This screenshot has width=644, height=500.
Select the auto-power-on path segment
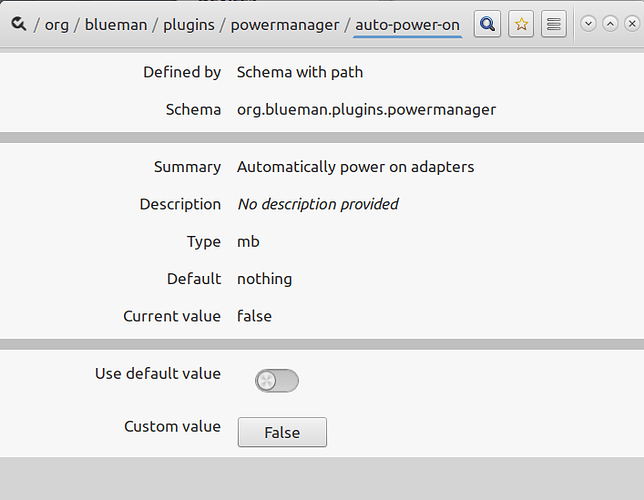(407, 25)
